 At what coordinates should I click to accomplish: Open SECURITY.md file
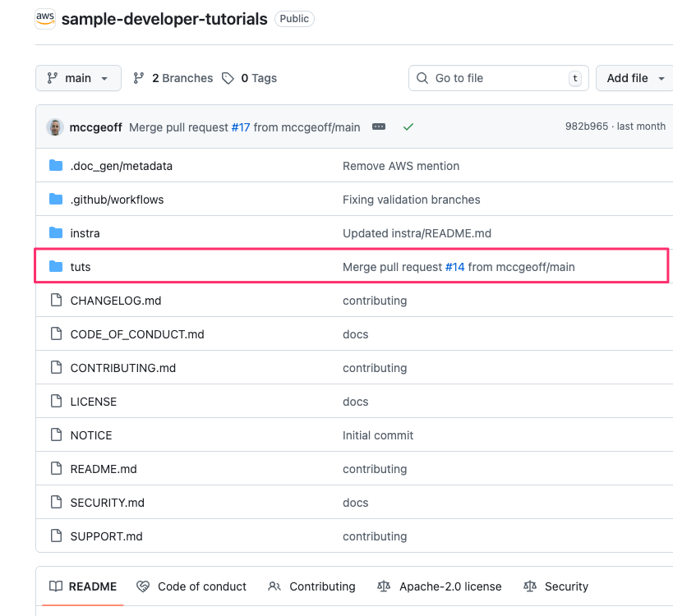coord(108,503)
